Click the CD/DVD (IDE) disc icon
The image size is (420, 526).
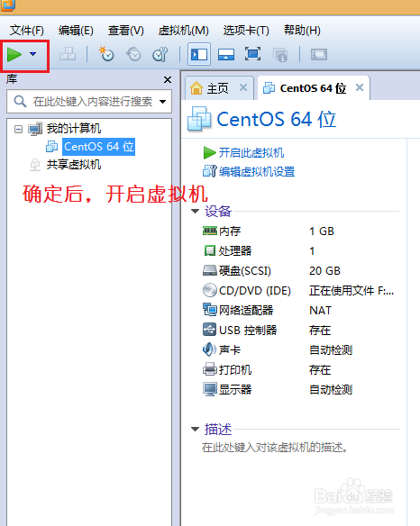[210, 290]
